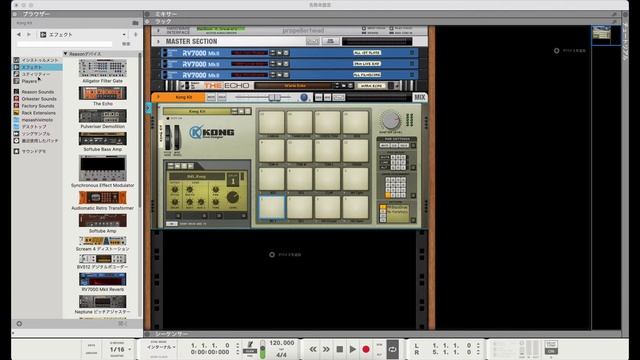The image size is (640, 360).
Task: Hit the highlighted Kong drum pad
Action: click(272, 207)
